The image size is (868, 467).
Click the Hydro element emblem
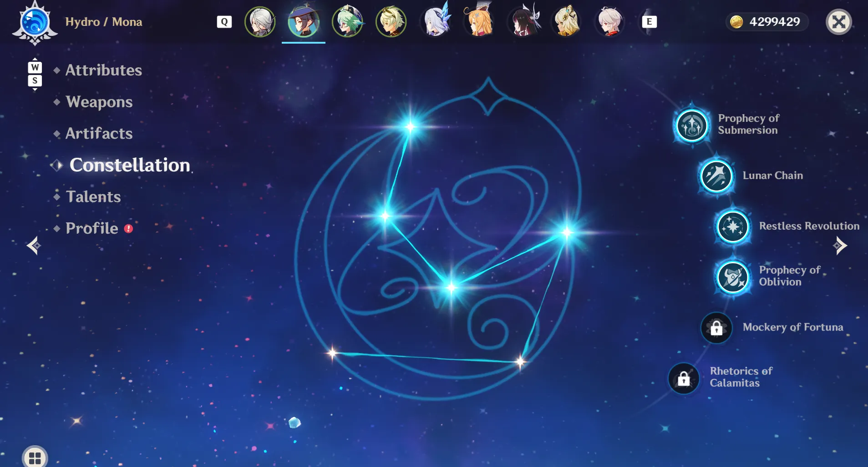click(35, 23)
